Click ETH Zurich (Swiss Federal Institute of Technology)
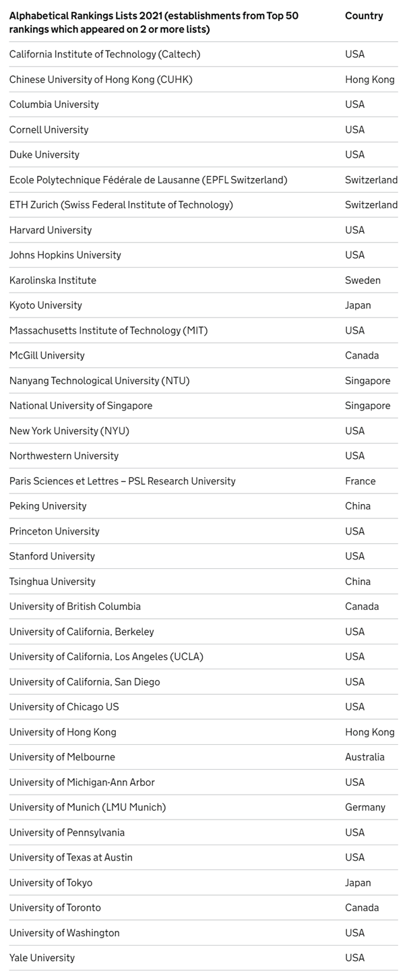Viewport: 409px width, 980px height. click(x=121, y=205)
